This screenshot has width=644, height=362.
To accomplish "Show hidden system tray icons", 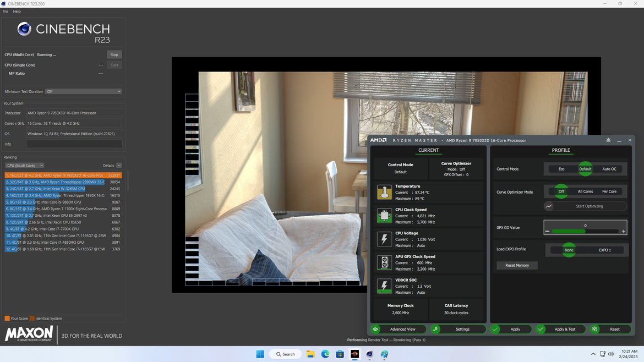I will click(x=593, y=354).
